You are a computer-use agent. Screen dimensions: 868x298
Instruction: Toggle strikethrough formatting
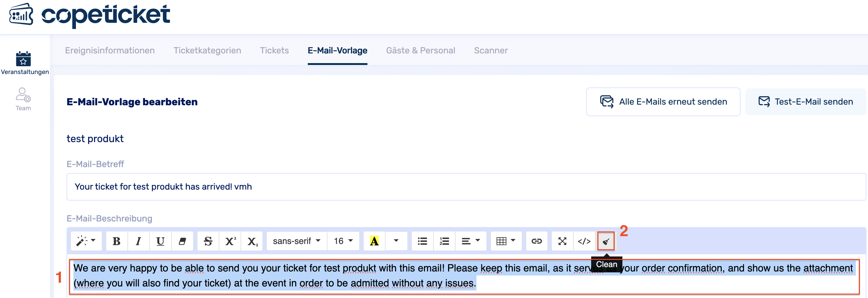click(208, 241)
